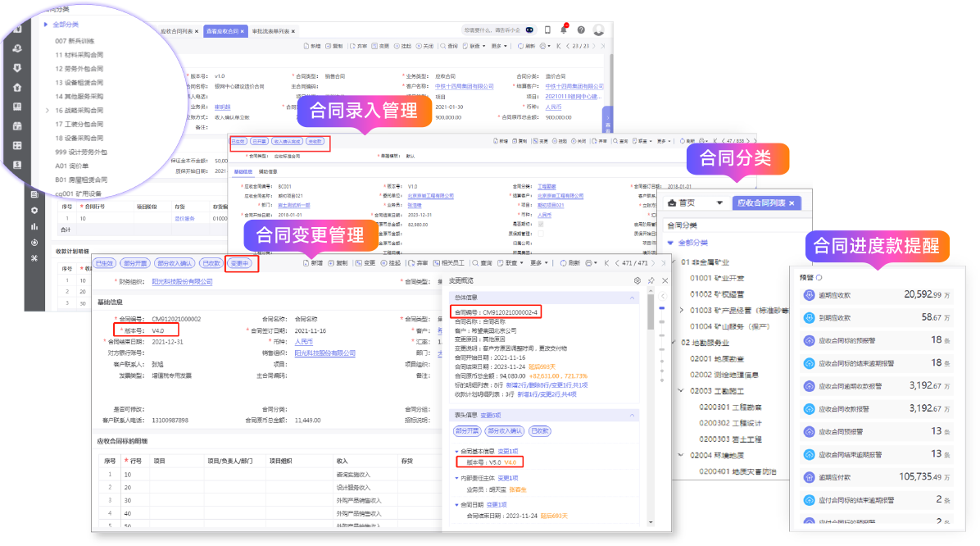The height and width of the screenshot is (546, 980).
Task: Open settings gear in the 变更概览 panel
Action: pos(637,280)
